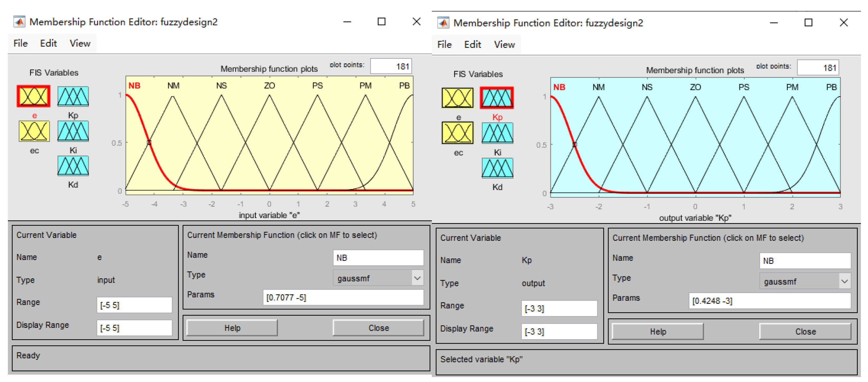Select the 'ec' input variable icon in left window
The height and width of the screenshot is (382, 868).
point(34,131)
